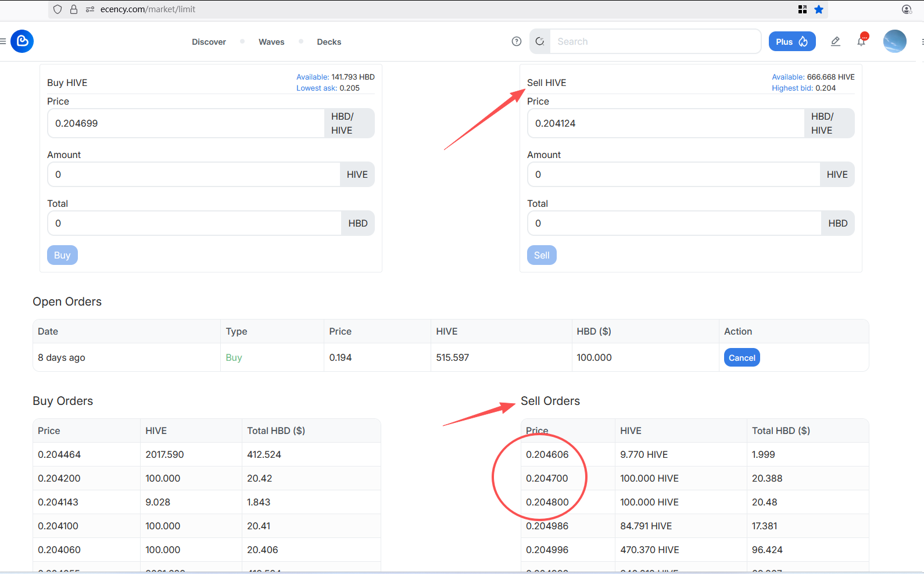Screen dimensions: 924x574
Task: Select sell order price 0.204700
Action: coord(547,478)
